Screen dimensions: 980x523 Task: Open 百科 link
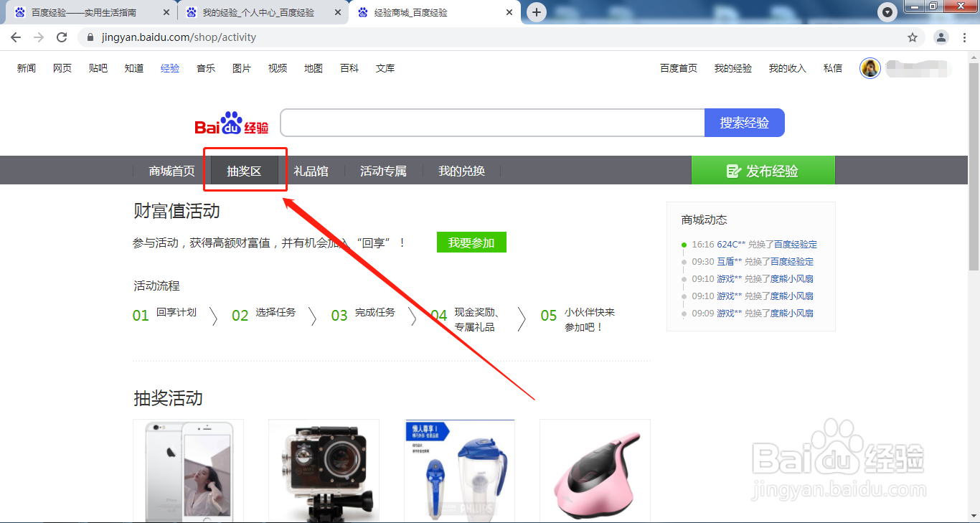point(349,68)
